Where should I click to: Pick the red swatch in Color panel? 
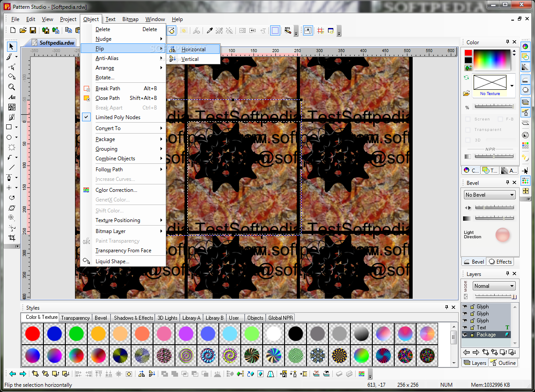(x=468, y=53)
